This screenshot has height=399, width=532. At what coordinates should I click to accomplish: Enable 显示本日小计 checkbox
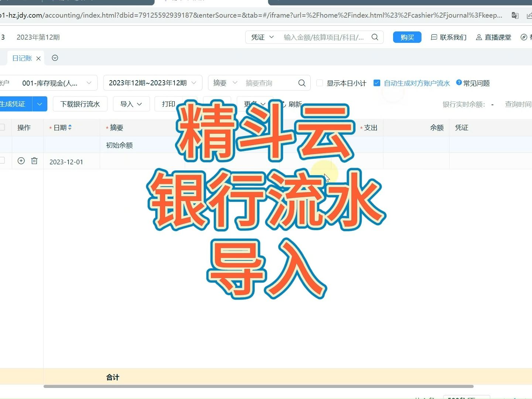[320, 83]
